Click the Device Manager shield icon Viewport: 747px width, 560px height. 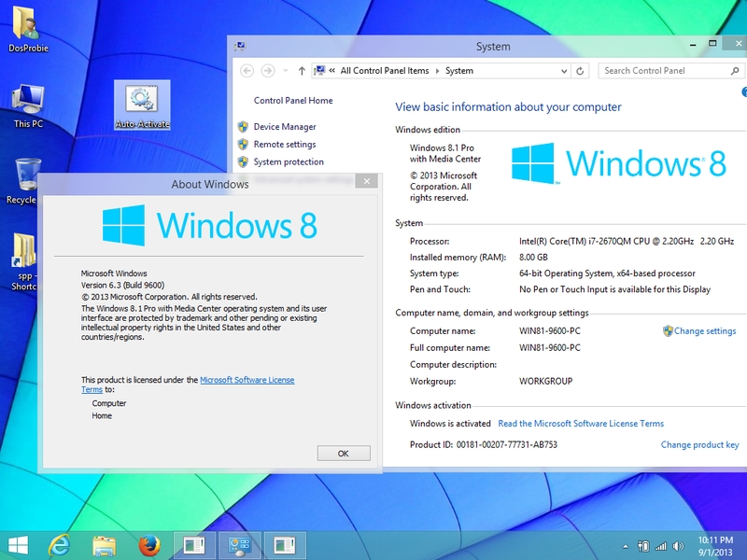(243, 127)
